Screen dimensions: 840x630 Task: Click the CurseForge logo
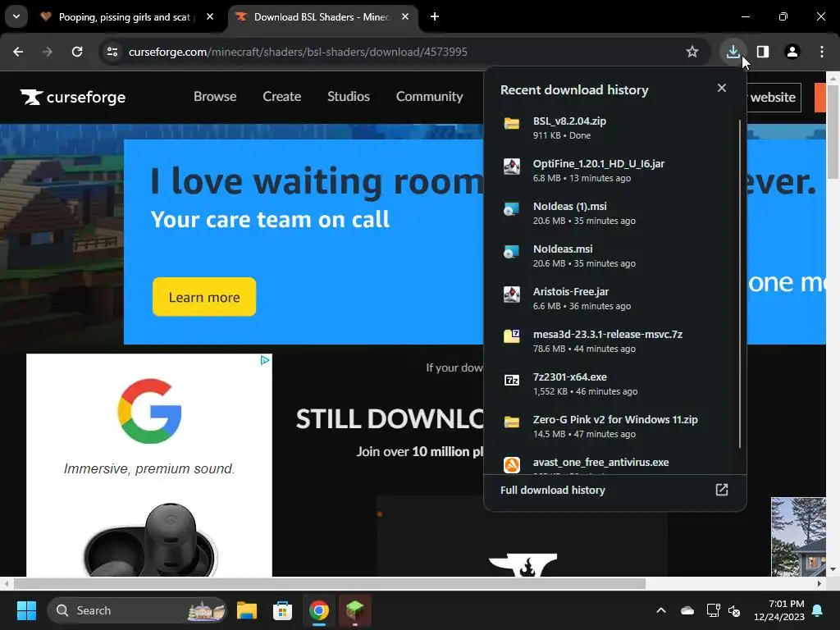pyautogui.click(x=73, y=97)
